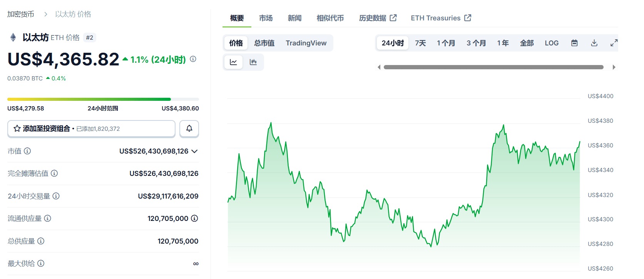Click the US$4,380.60 high value
The image size is (644, 279).
click(x=180, y=109)
